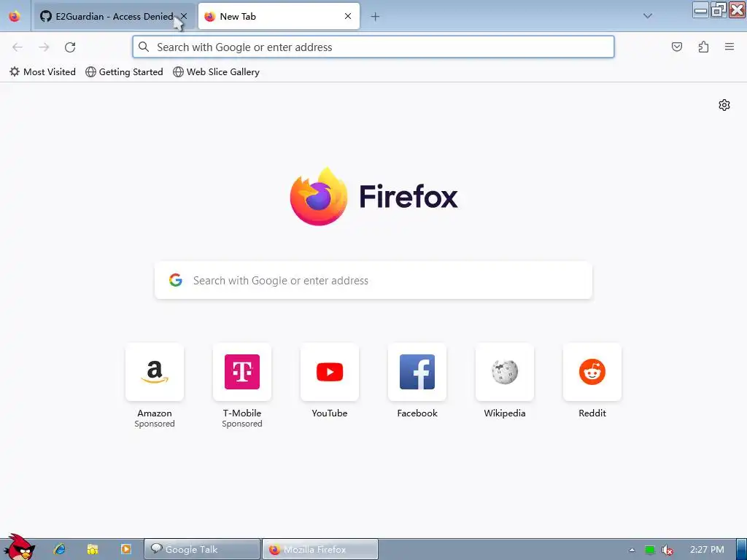Go back one page
747x560 pixels.
click(18, 47)
